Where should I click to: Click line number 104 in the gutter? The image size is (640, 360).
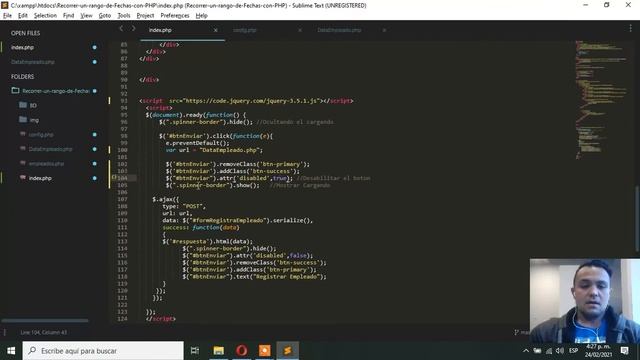(x=122, y=178)
